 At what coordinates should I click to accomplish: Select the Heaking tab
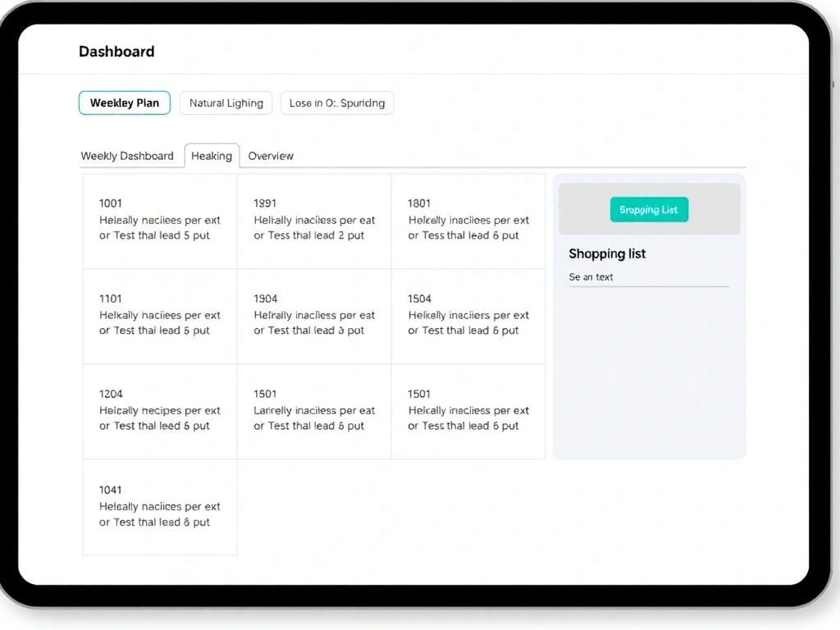(212, 156)
